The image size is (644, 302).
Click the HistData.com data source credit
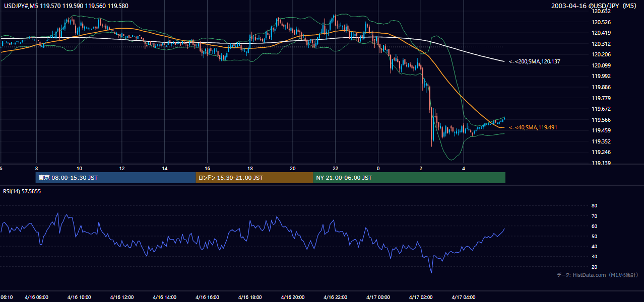(598, 275)
